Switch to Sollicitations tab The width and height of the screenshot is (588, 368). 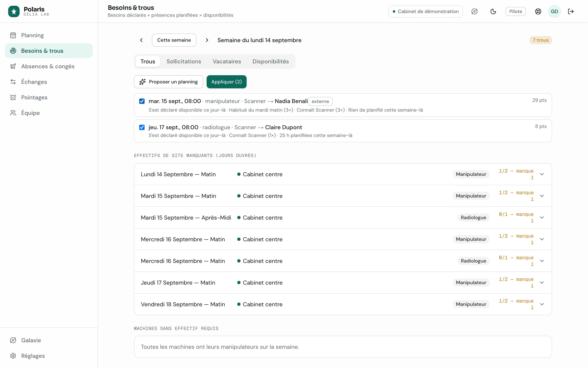[184, 61]
